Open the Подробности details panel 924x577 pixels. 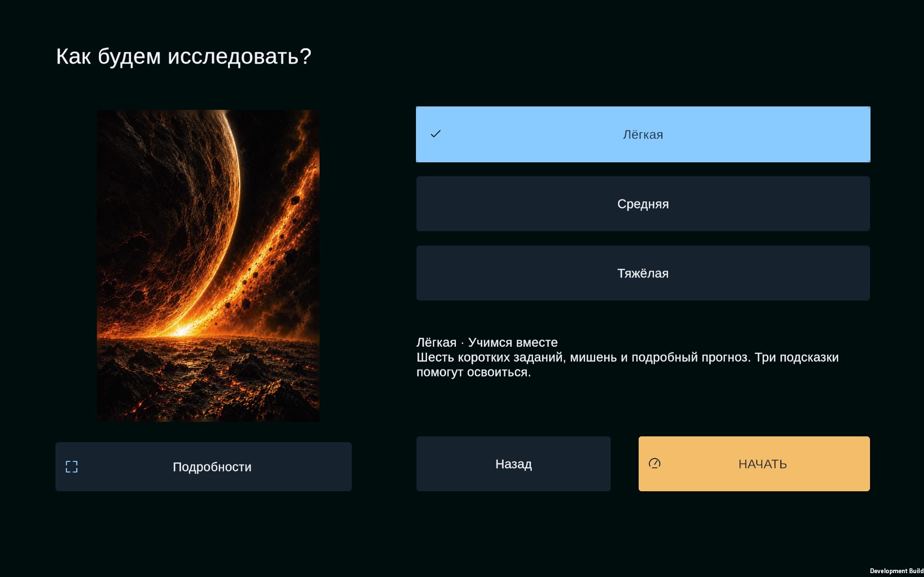(203, 467)
